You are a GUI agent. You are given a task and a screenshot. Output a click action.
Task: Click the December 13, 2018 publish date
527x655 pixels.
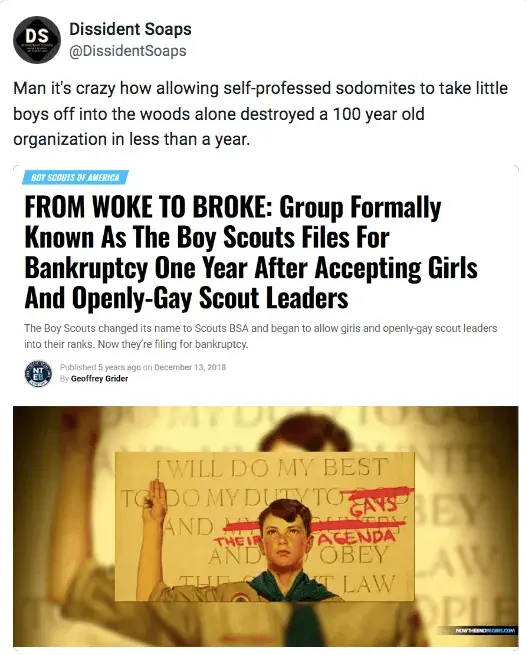tap(190, 367)
